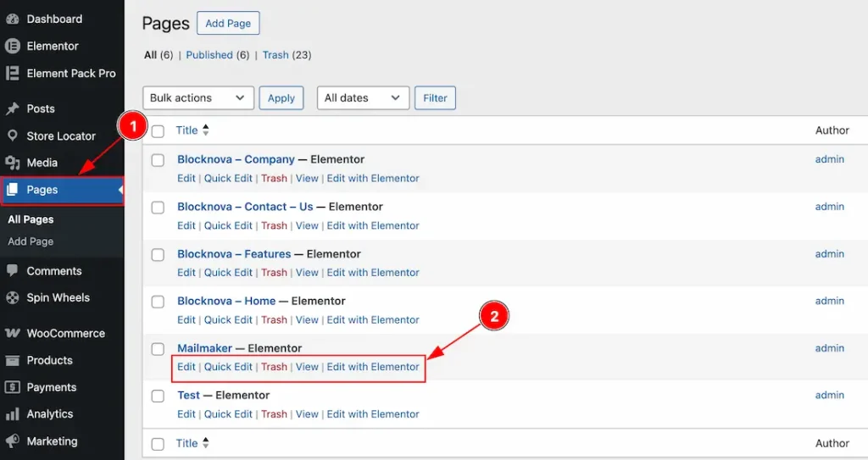Sort pages by the Title column header
Image resolution: width=868 pixels, height=460 pixels.
point(186,130)
